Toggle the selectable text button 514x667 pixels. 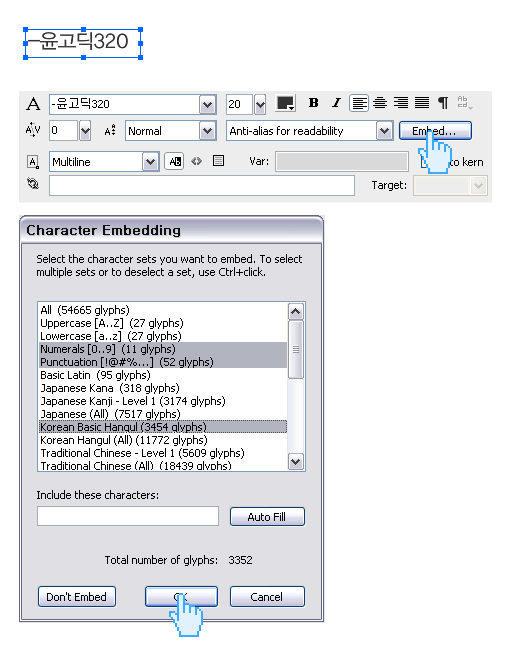(x=174, y=161)
